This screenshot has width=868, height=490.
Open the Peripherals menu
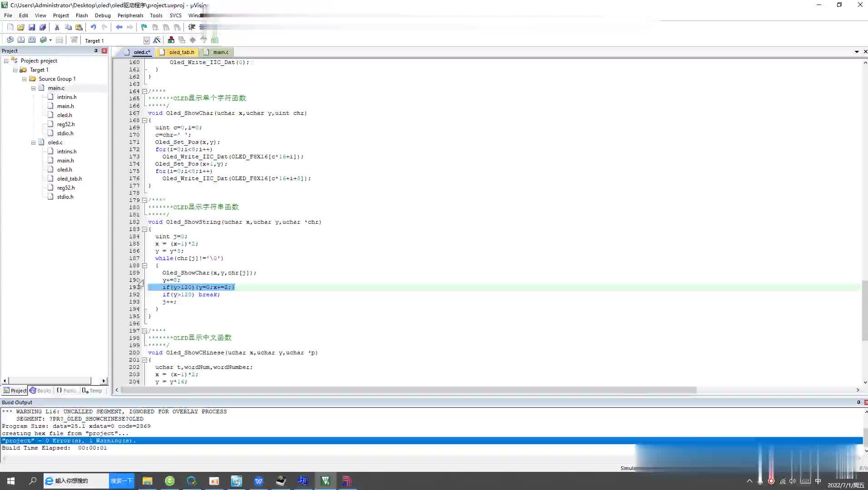(x=130, y=15)
